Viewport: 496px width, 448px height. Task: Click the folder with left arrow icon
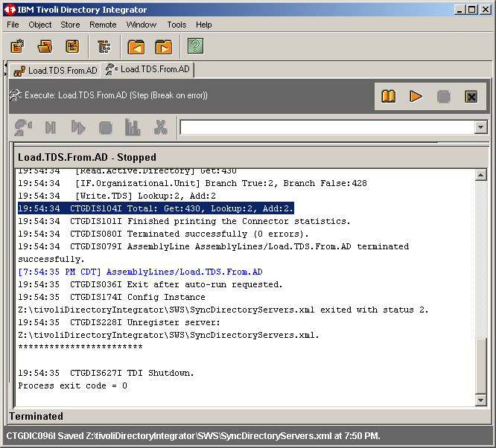[136, 47]
